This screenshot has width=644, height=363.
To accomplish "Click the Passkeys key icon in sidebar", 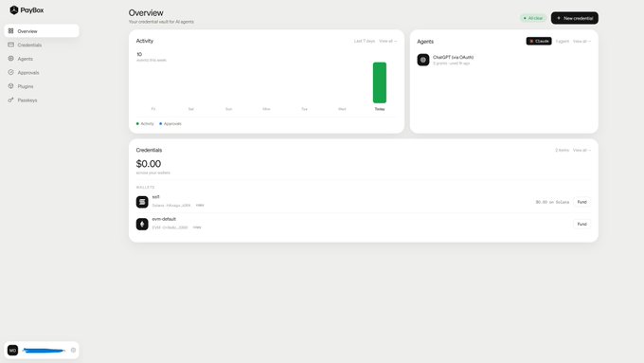I will [11, 100].
